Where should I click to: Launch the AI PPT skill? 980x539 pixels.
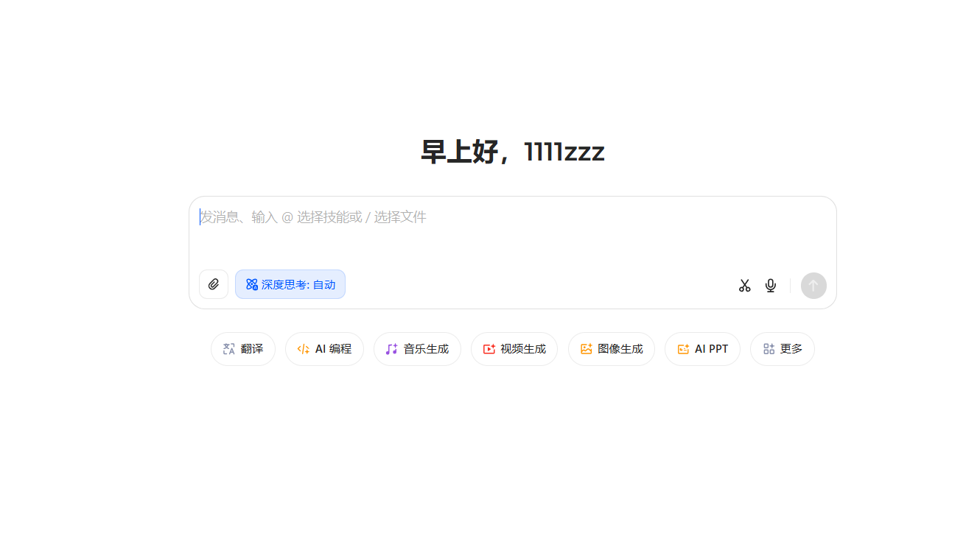coord(702,348)
